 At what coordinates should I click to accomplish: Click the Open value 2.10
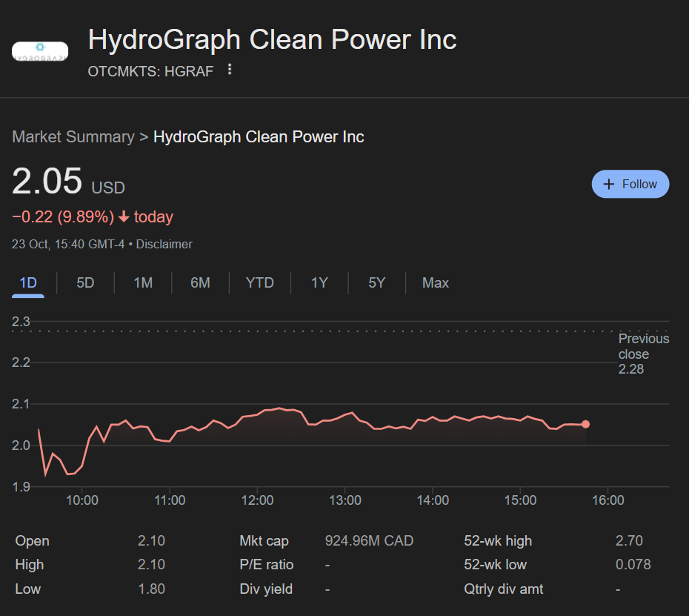point(151,540)
